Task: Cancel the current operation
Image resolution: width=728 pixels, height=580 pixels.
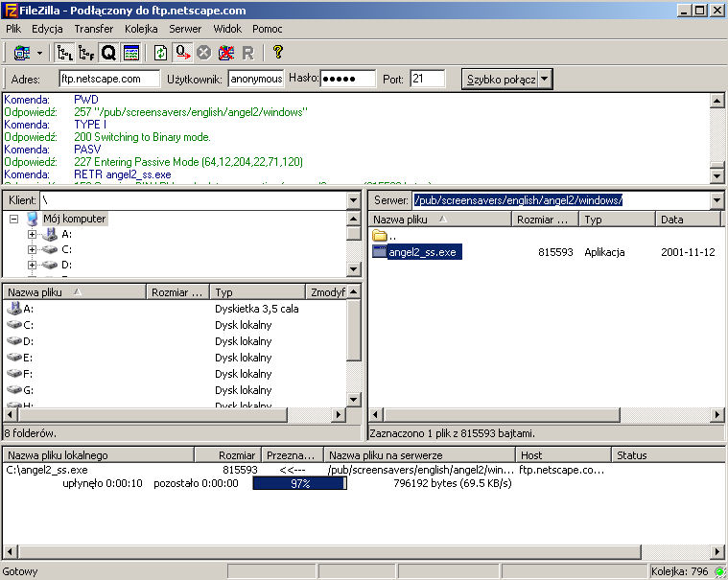Action: click(x=204, y=53)
